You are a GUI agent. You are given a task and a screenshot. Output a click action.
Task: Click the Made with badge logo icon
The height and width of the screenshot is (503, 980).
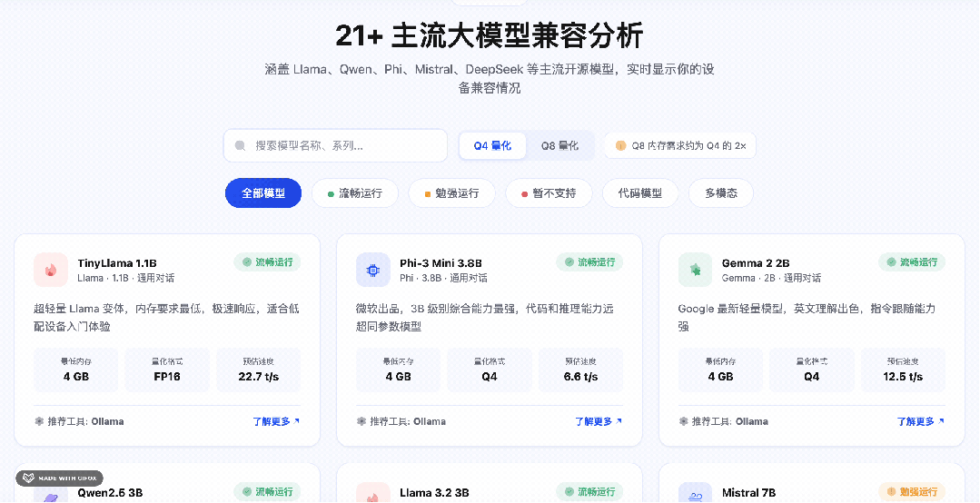(28, 478)
